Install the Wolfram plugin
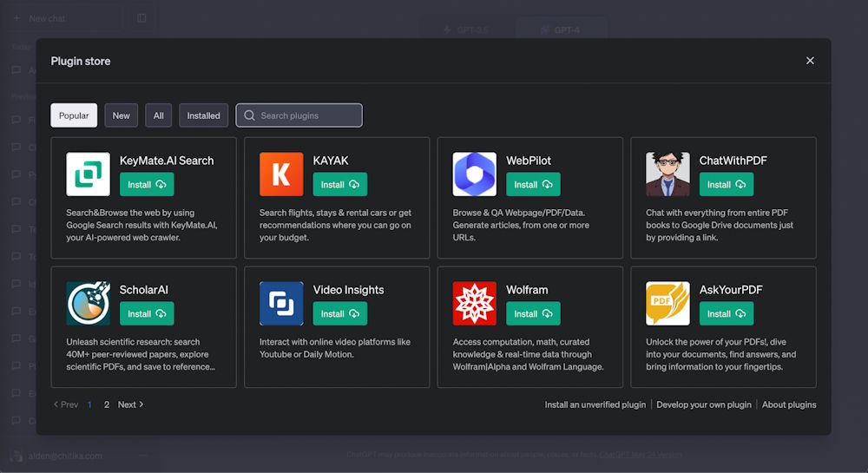This screenshot has height=473, width=868. (533, 314)
